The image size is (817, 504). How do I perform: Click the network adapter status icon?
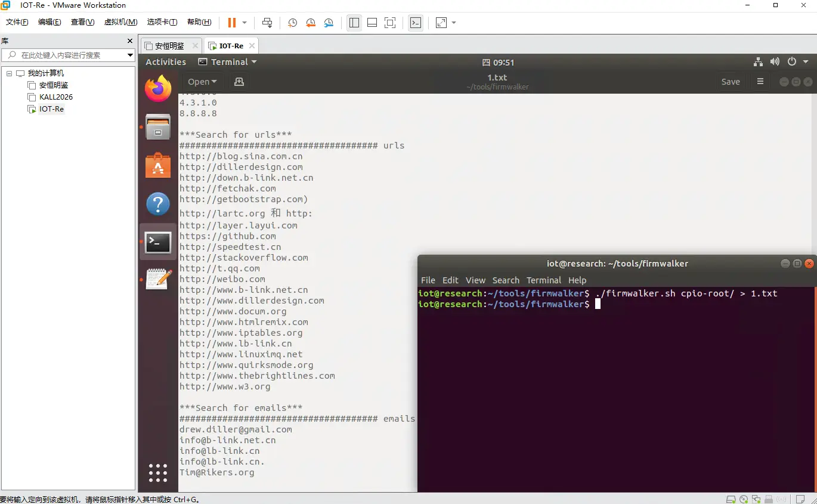pos(756,499)
